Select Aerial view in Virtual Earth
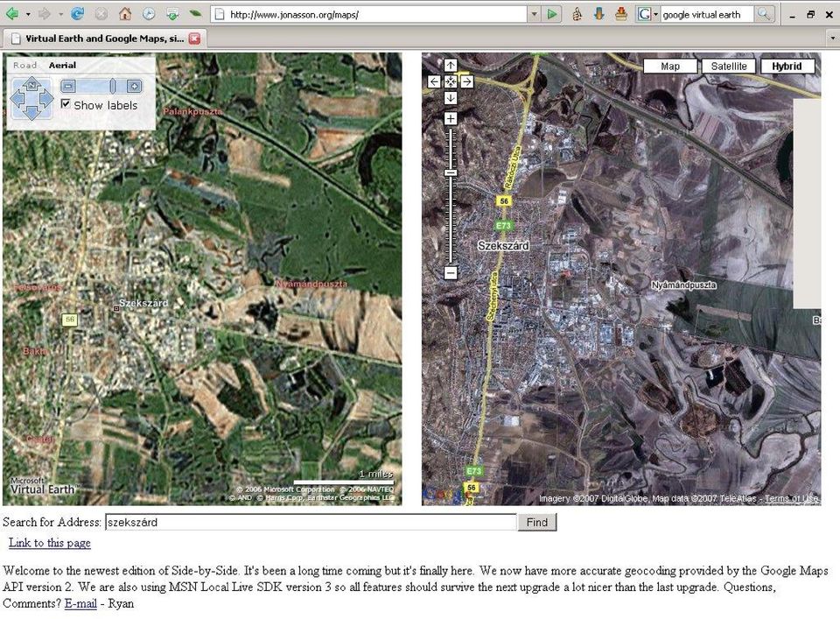Screen dimensions: 840x619 [x=62, y=66]
